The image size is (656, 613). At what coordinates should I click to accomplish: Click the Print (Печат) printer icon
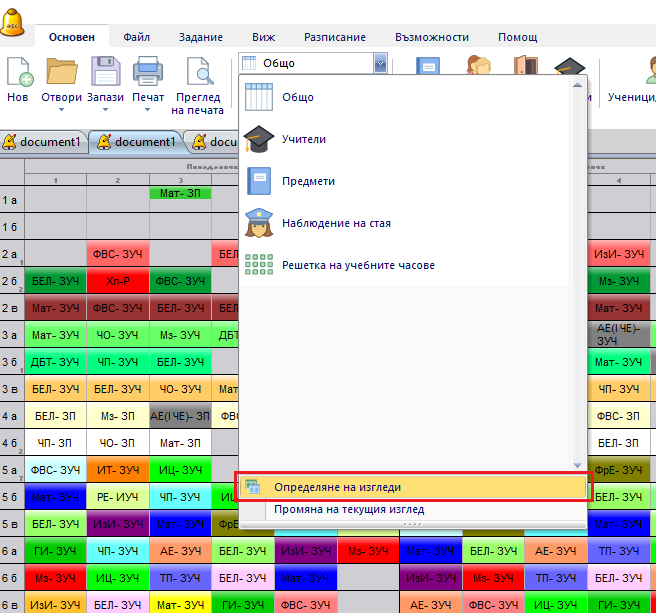coord(148,73)
